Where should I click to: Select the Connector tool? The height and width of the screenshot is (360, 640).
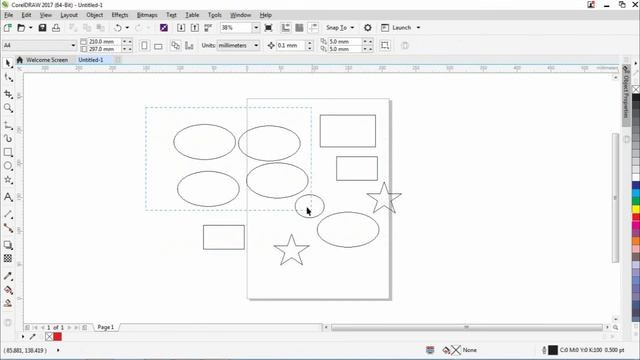coord(8,228)
